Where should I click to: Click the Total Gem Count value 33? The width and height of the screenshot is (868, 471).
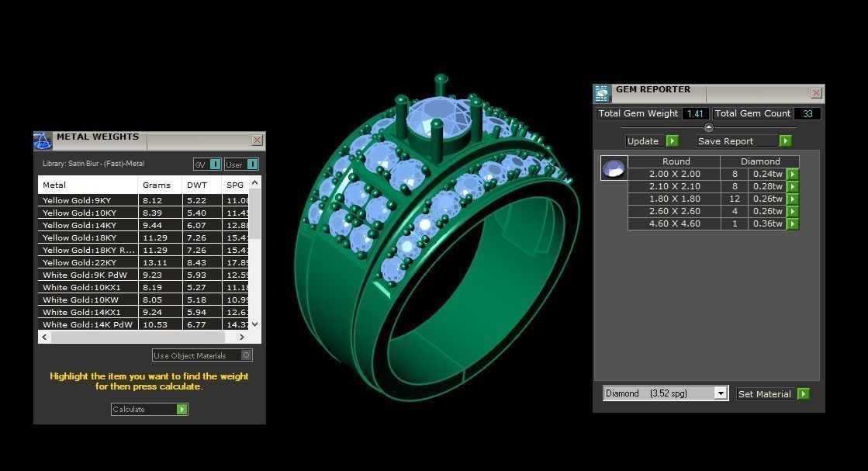(x=807, y=113)
